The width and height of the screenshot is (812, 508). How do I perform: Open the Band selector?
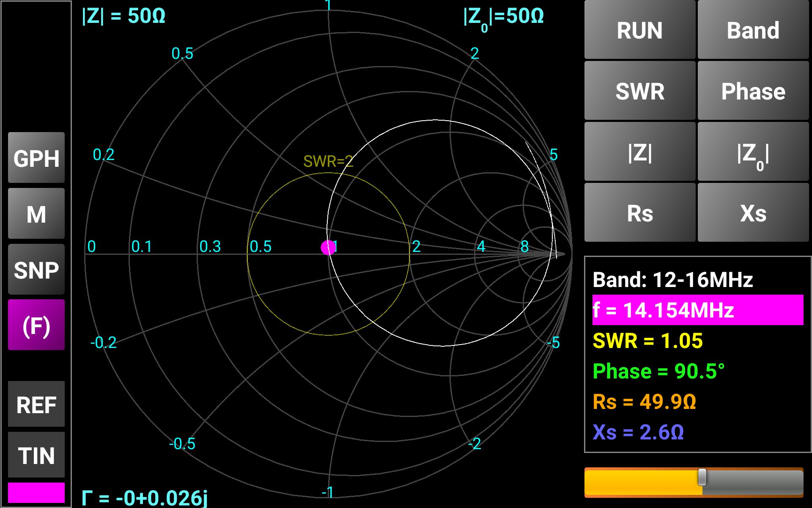pos(753,30)
